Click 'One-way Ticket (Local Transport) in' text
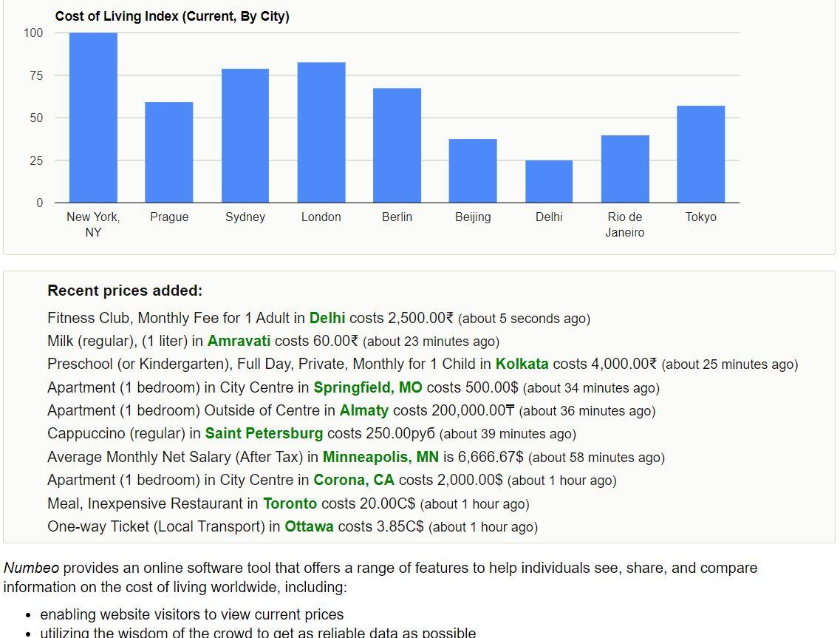 point(164,526)
